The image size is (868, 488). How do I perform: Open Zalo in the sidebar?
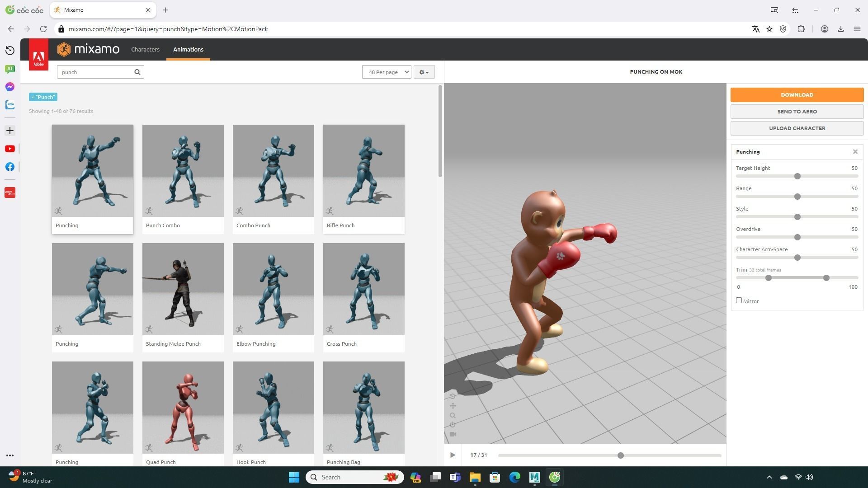pos(10,105)
